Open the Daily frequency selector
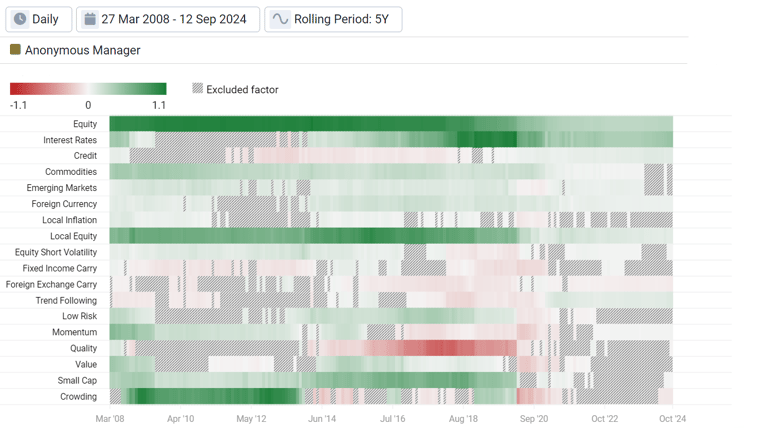The height and width of the screenshot is (428, 768). click(x=39, y=19)
